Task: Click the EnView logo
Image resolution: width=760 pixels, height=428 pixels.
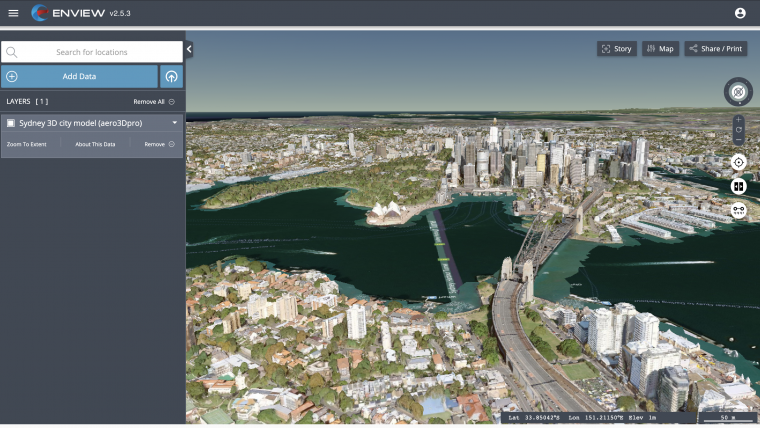Action: point(68,13)
